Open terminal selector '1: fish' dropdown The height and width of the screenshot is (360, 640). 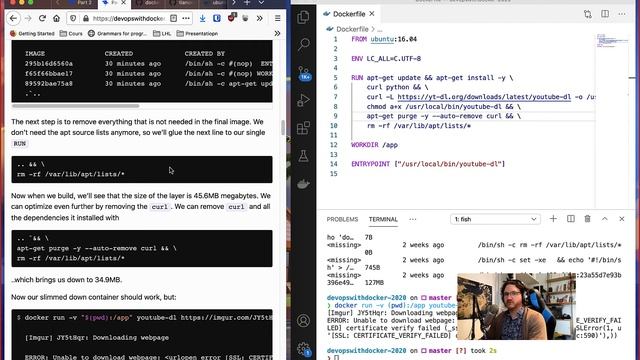[x=495, y=219]
